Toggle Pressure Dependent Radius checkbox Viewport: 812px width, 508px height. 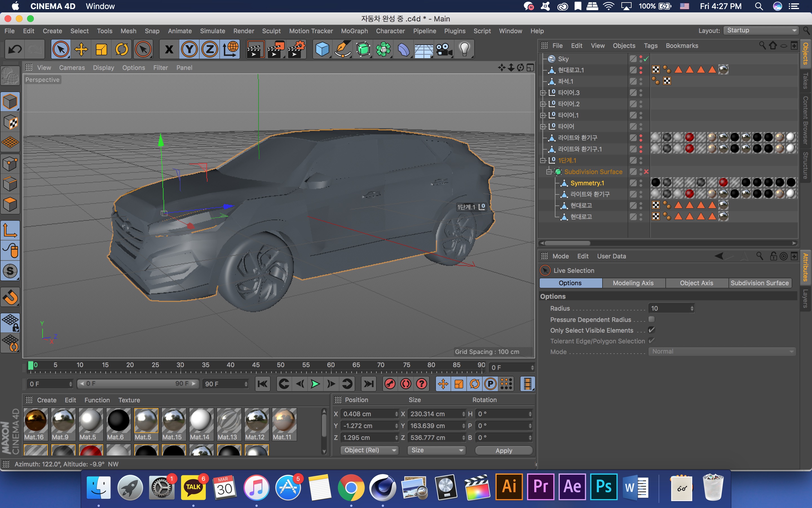pyautogui.click(x=652, y=319)
